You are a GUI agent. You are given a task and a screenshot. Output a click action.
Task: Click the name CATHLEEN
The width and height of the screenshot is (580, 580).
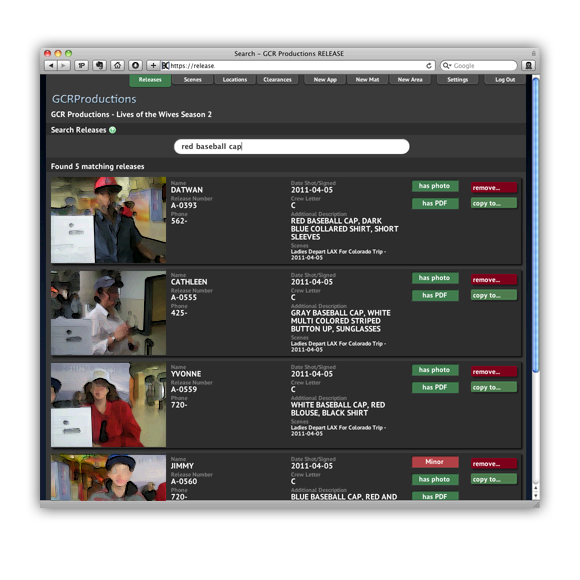click(x=189, y=282)
